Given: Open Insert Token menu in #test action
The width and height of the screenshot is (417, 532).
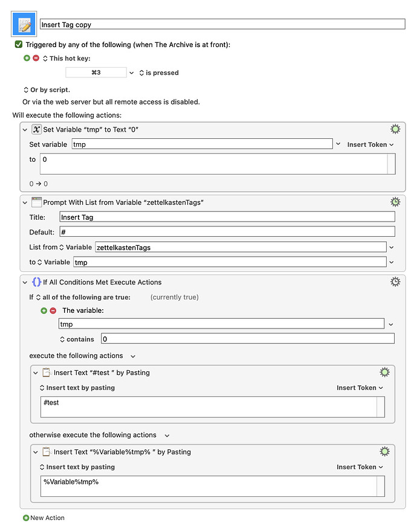Looking at the screenshot, I should pyautogui.click(x=360, y=388).
